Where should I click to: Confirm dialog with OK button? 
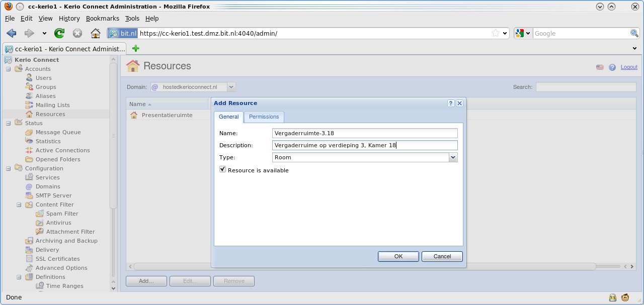coord(398,256)
